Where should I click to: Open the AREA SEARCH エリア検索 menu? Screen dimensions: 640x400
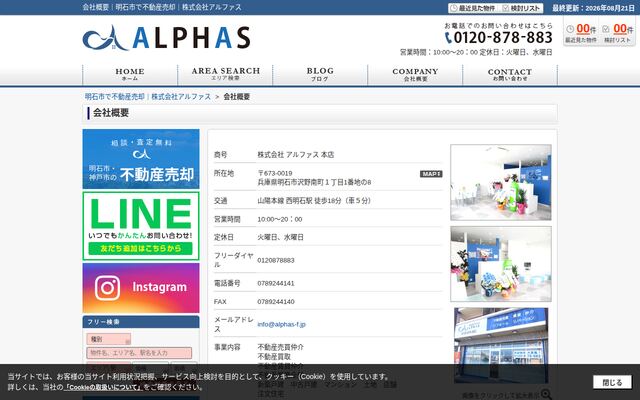[x=225, y=74]
